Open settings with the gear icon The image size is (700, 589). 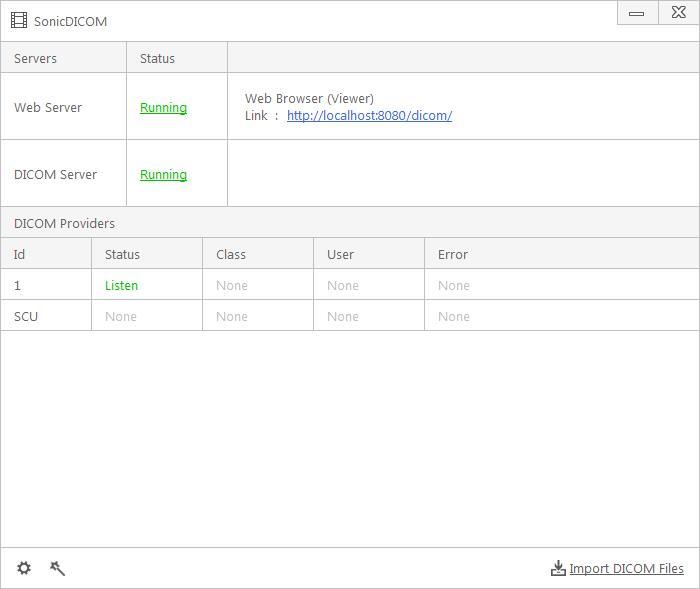pos(24,568)
